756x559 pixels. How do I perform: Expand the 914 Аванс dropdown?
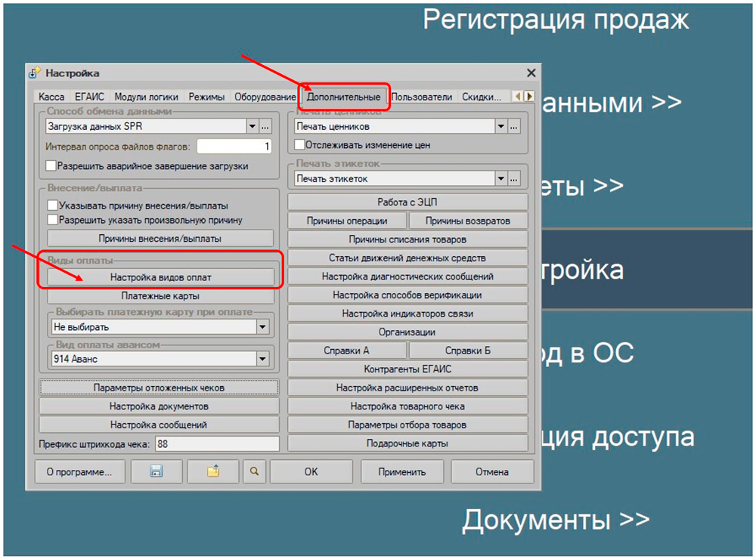[263, 360]
